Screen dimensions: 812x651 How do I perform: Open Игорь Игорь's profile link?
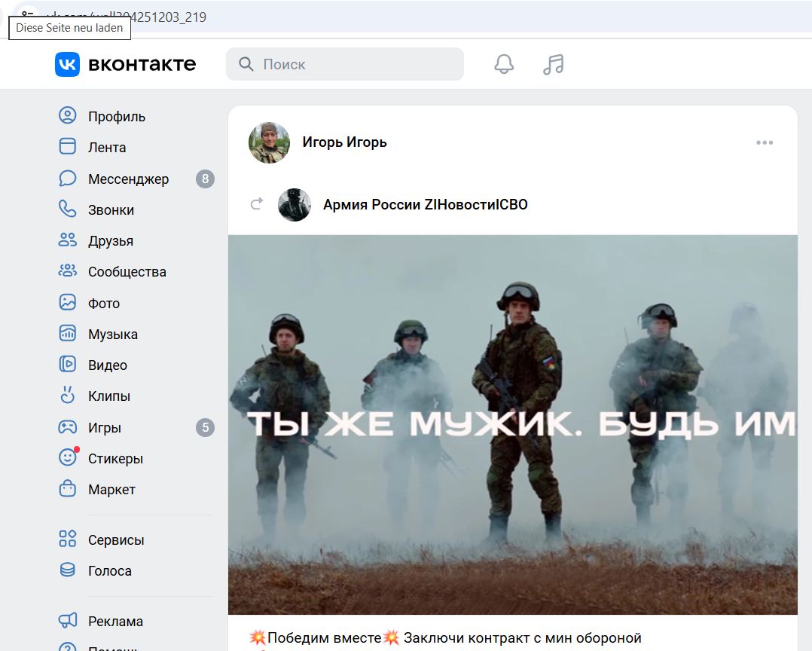343,142
